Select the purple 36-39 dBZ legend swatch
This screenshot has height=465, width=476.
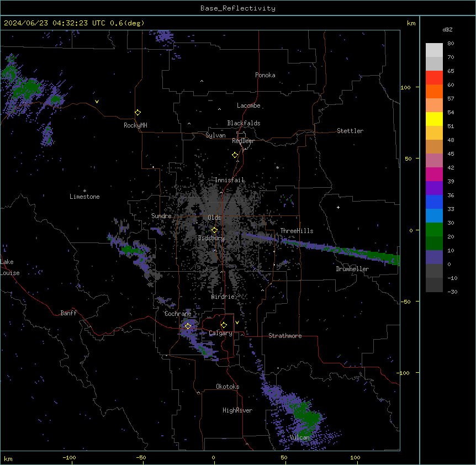coord(434,188)
